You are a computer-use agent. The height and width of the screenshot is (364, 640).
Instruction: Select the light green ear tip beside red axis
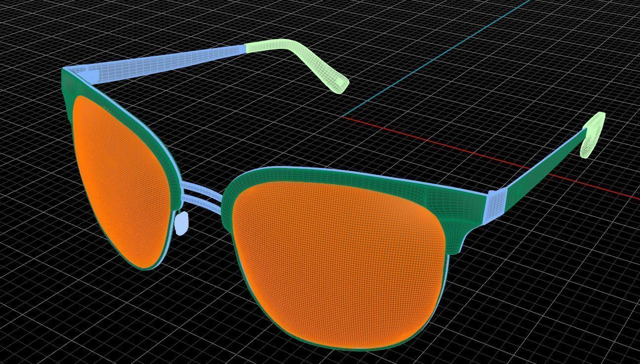pyautogui.click(x=594, y=134)
